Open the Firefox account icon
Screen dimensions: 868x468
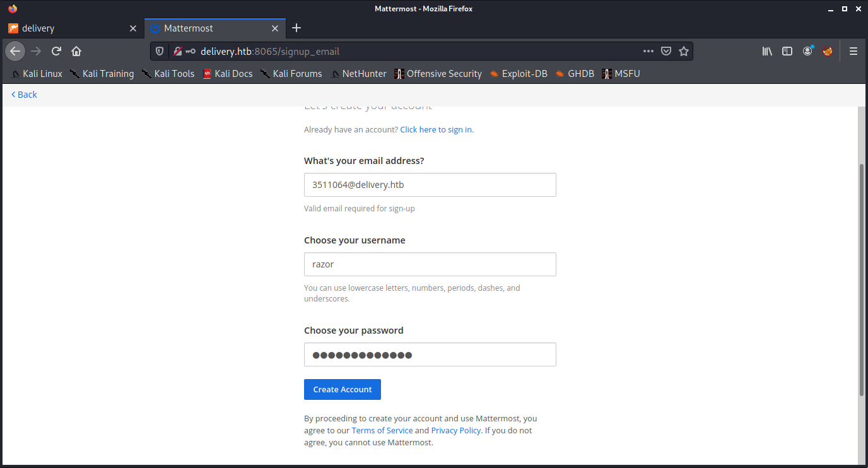[807, 51]
